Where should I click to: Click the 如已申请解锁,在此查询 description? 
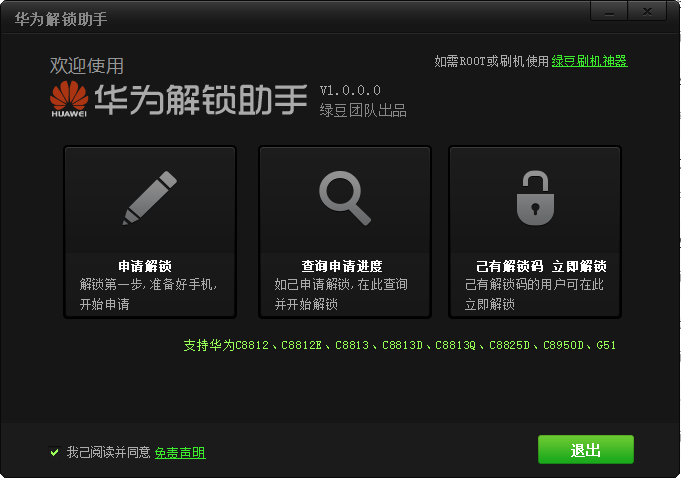pyautogui.click(x=341, y=285)
